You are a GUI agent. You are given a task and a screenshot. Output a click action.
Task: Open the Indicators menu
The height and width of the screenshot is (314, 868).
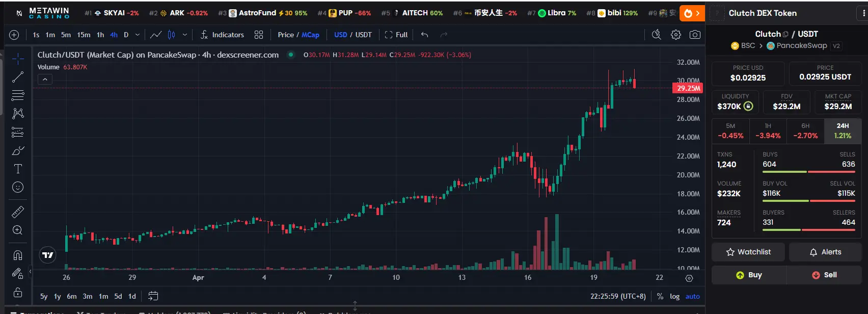(222, 35)
